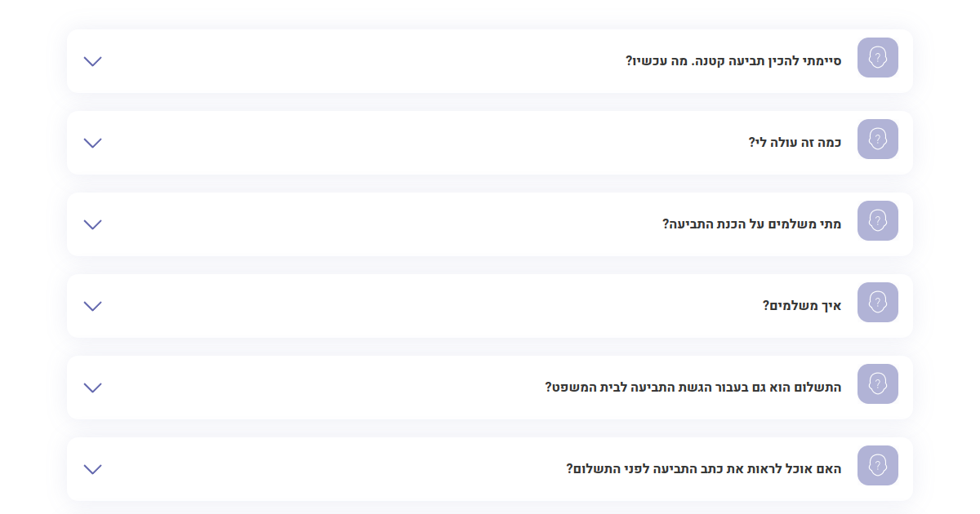Open the FAQ card asking how much it costs
The height and width of the screenshot is (514, 980).
pyautogui.click(x=490, y=143)
